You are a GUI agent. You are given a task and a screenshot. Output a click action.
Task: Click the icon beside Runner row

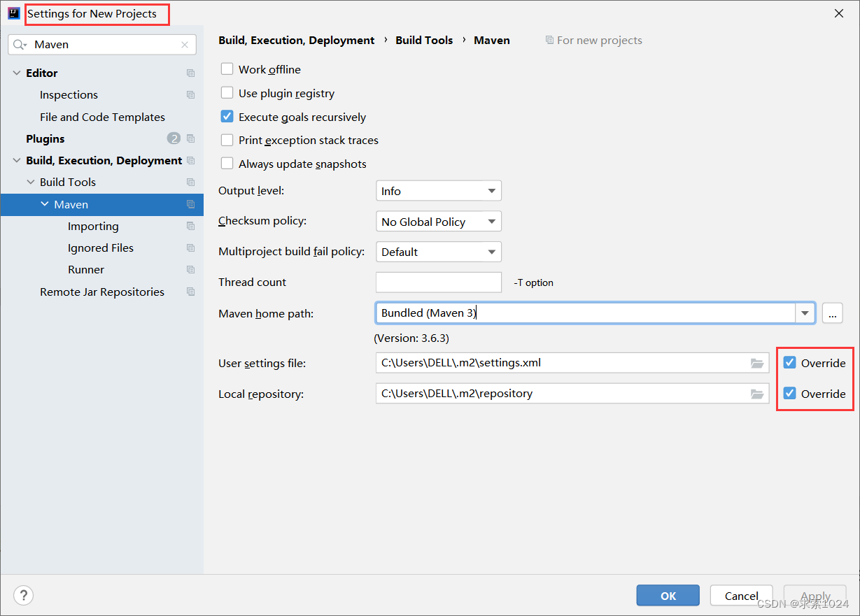(x=190, y=270)
